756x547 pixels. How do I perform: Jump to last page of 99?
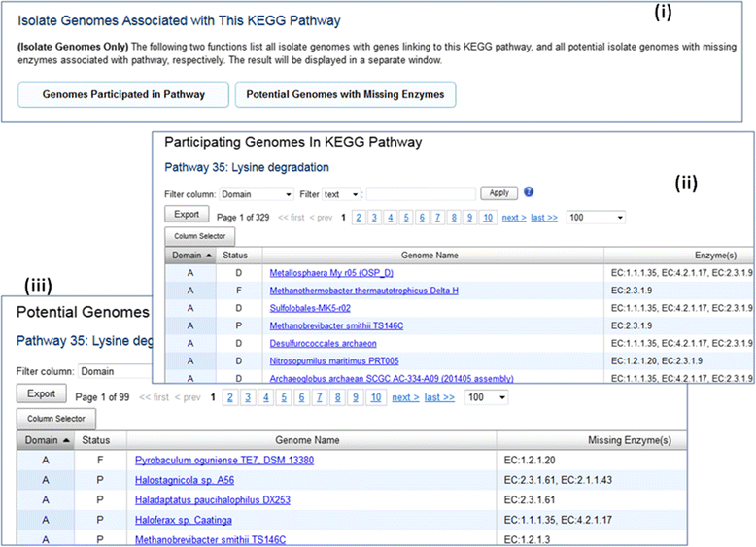[x=439, y=397]
